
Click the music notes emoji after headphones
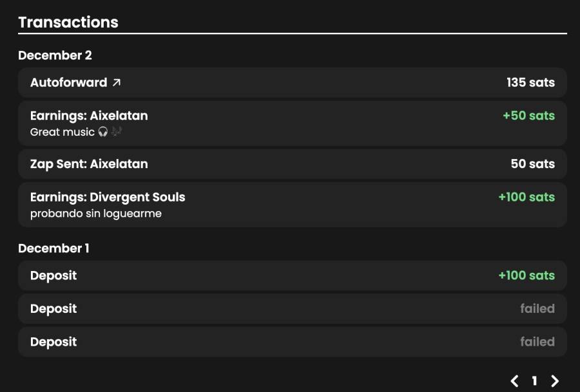[x=117, y=131]
